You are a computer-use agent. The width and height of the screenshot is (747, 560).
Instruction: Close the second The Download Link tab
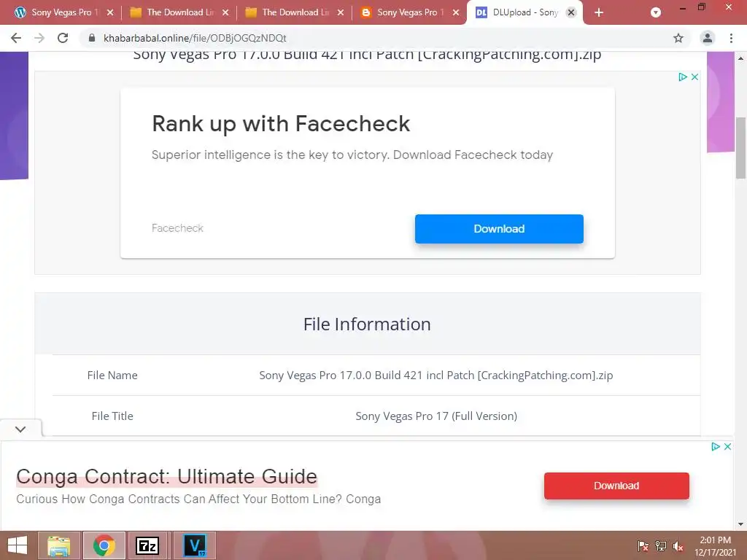pyautogui.click(x=341, y=12)
